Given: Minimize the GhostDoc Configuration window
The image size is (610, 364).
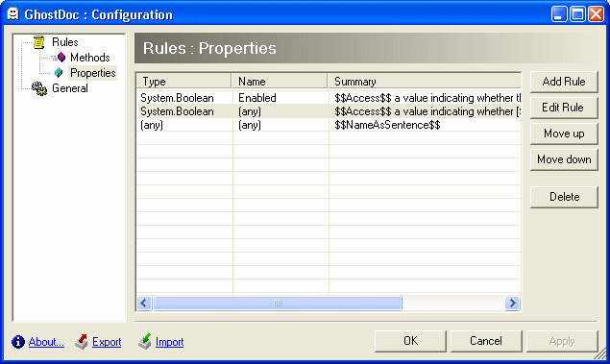Looking at the screenshot, I should 559,14.
